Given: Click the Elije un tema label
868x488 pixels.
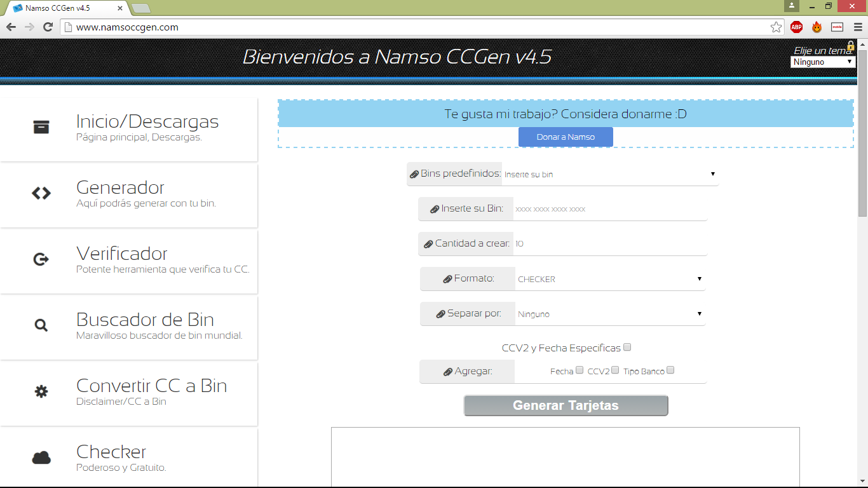Looking at the screenshot, I should [823, 51].
